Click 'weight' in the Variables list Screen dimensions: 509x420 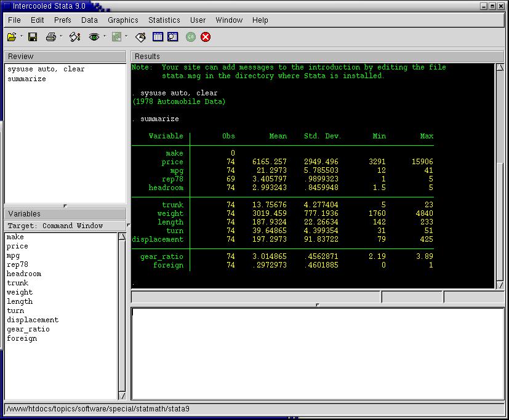click(20, 292)
